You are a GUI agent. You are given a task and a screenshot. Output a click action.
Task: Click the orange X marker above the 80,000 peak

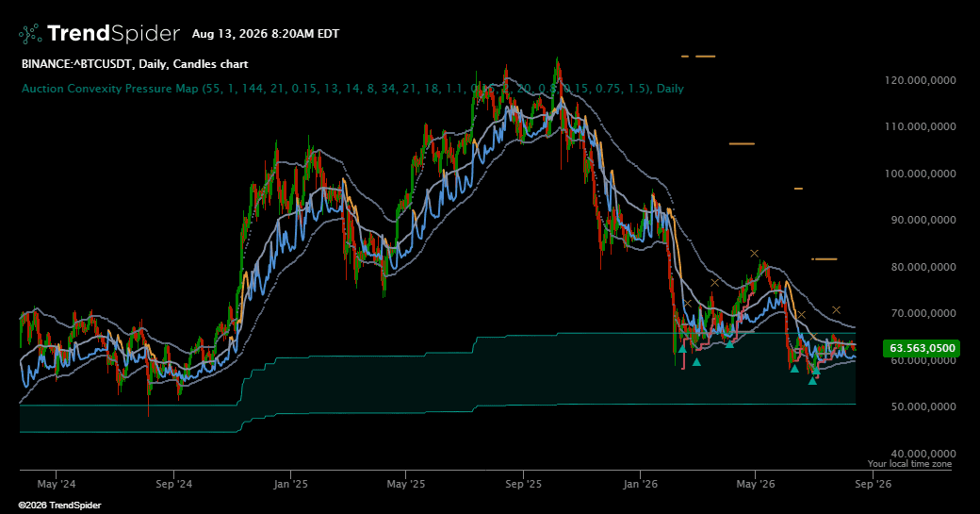(x=755, y=254)
